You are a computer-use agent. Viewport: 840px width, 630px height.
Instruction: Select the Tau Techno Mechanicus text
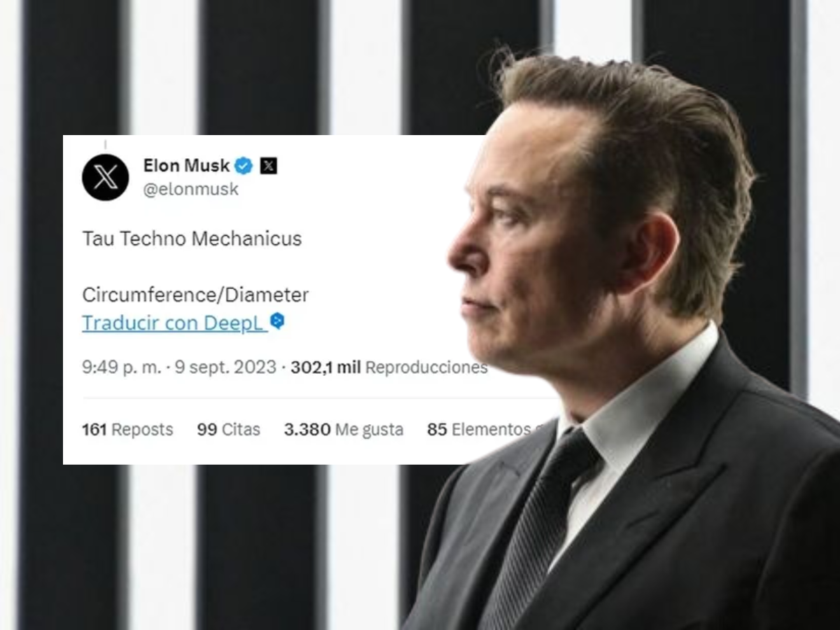[192, 239]
